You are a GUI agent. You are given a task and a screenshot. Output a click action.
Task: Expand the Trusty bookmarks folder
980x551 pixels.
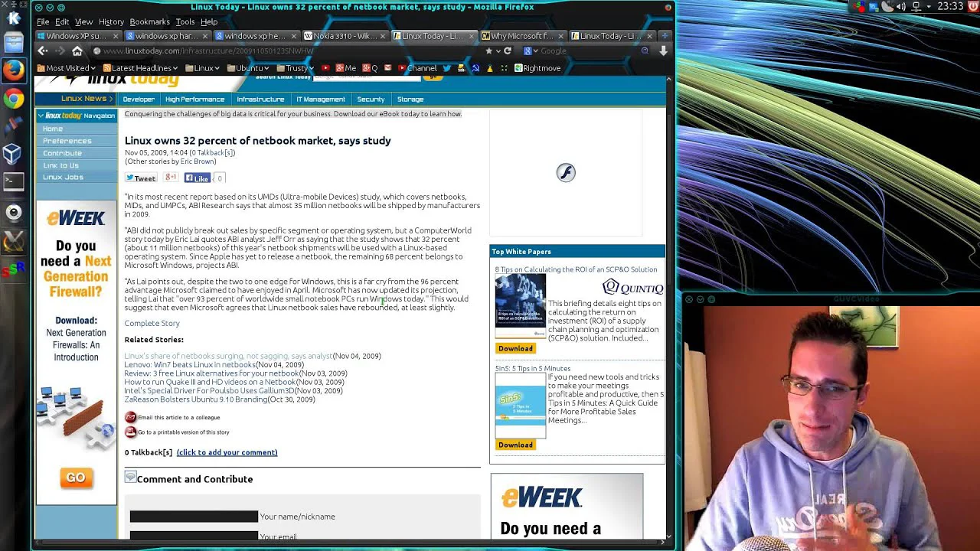pyautogui.click(x=297, y=68)
